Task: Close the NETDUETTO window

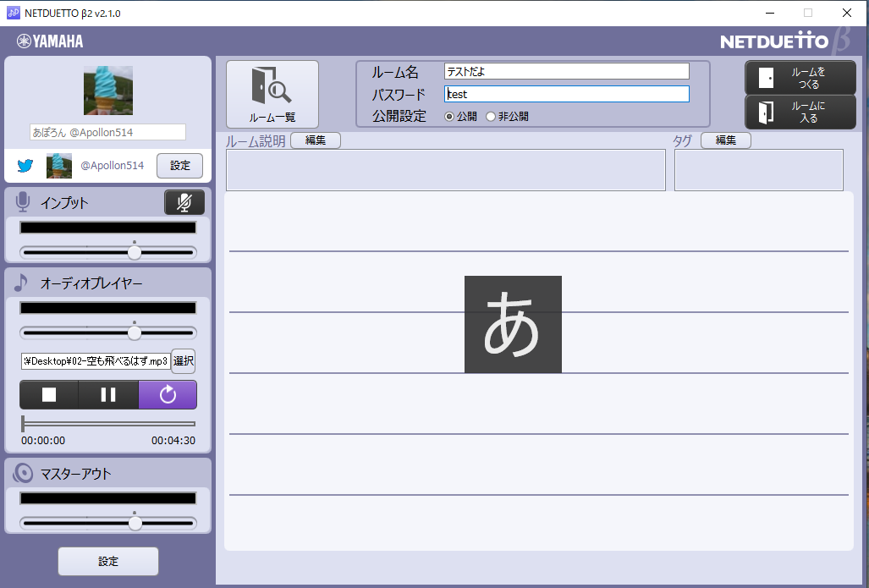Action: pyautogui.click(x=847, y=13)
